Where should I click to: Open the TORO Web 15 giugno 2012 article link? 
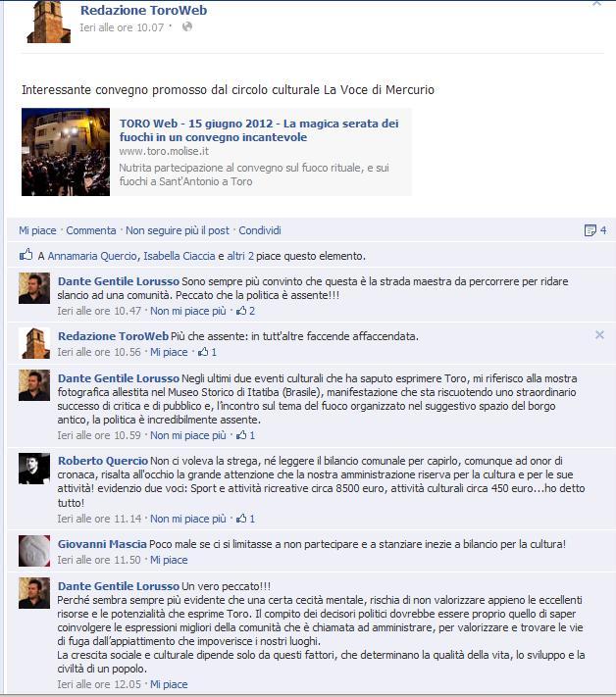pos(259,129)
